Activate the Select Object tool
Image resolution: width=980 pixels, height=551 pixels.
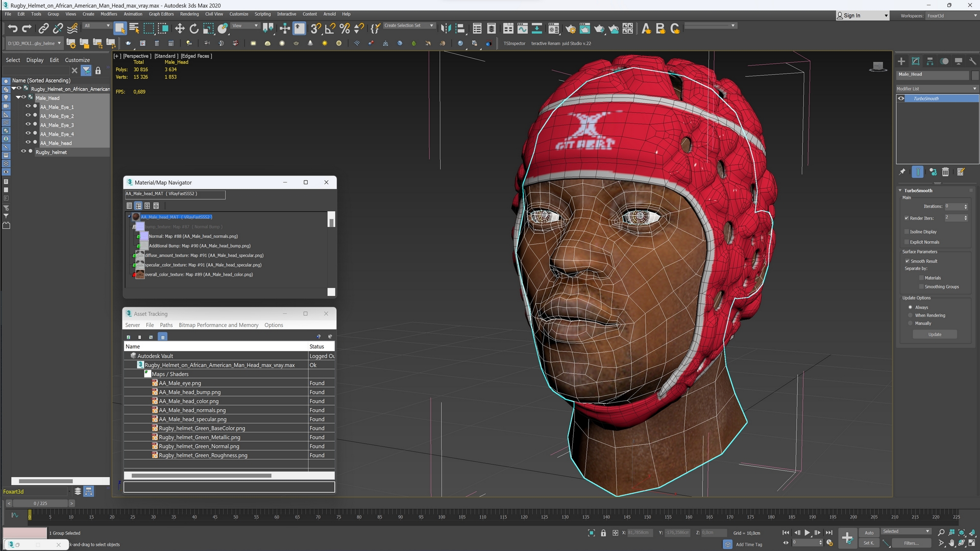119,29
